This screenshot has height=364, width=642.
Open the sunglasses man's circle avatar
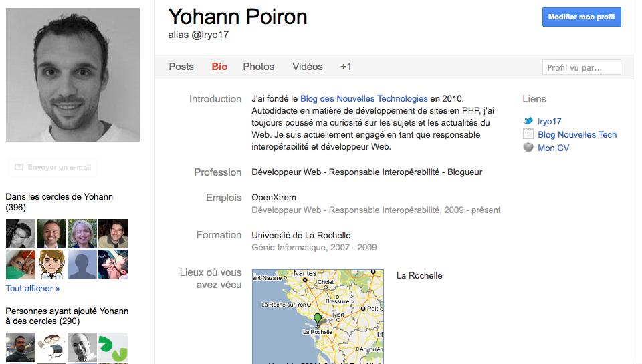(21, 234)
